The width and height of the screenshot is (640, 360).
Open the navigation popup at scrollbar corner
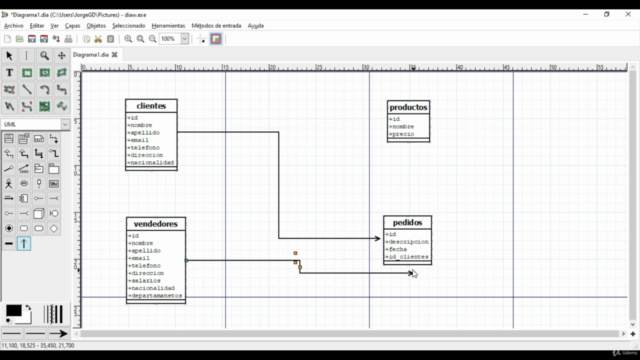(633, 334)
